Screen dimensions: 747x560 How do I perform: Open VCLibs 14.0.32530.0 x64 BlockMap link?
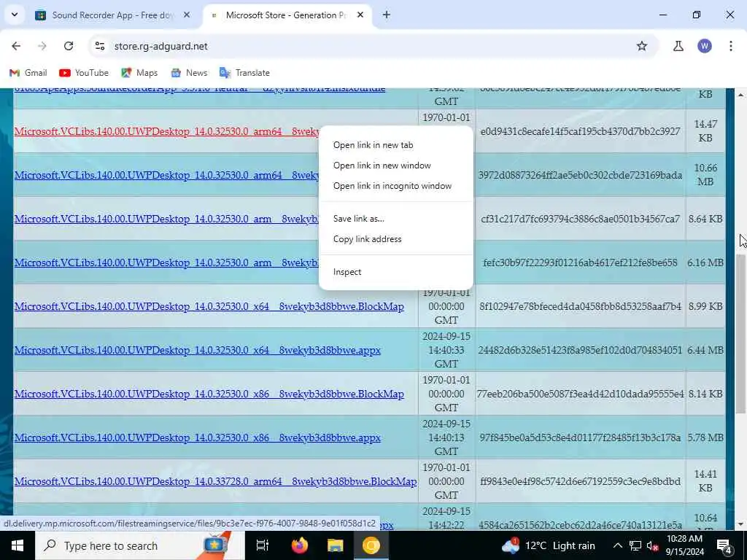pyautogui.click(x=209, y=307)
